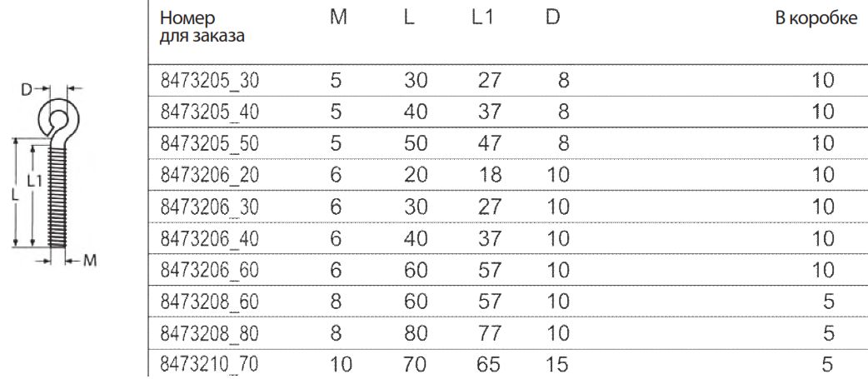Select order number 8473208_60
The width and height of the screenshot is (868, 379).
pyautogui.click(x=210, y=302)
